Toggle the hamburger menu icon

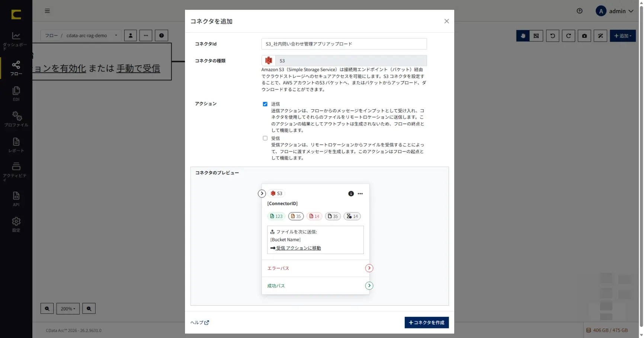[x=47, y=11]
